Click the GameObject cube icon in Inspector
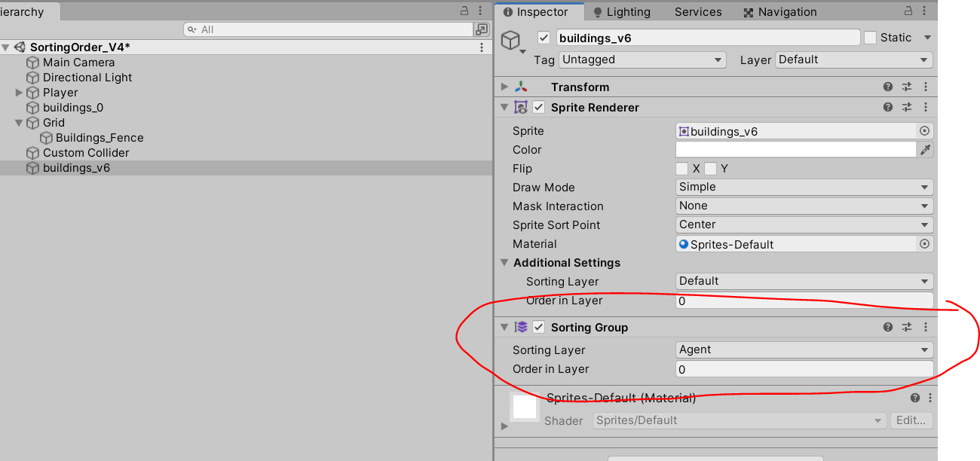This screenshot has width=980, height=461. tap(512, 39)
